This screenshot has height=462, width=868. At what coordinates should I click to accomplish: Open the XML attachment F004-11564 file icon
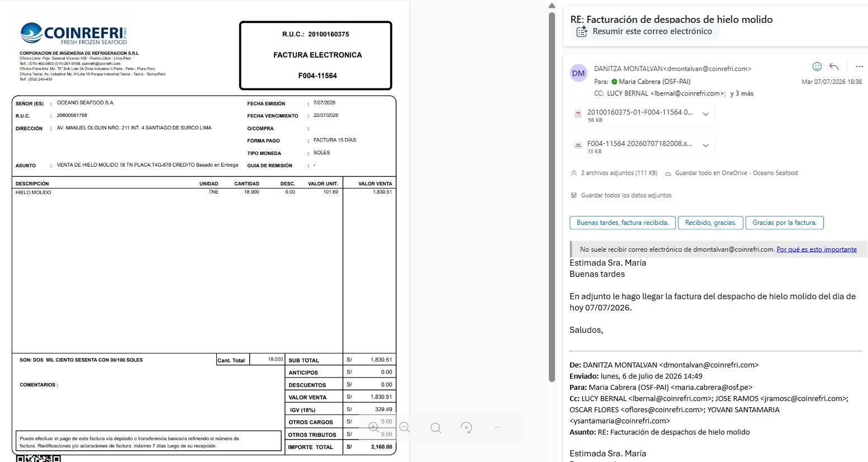coord(578,145)
